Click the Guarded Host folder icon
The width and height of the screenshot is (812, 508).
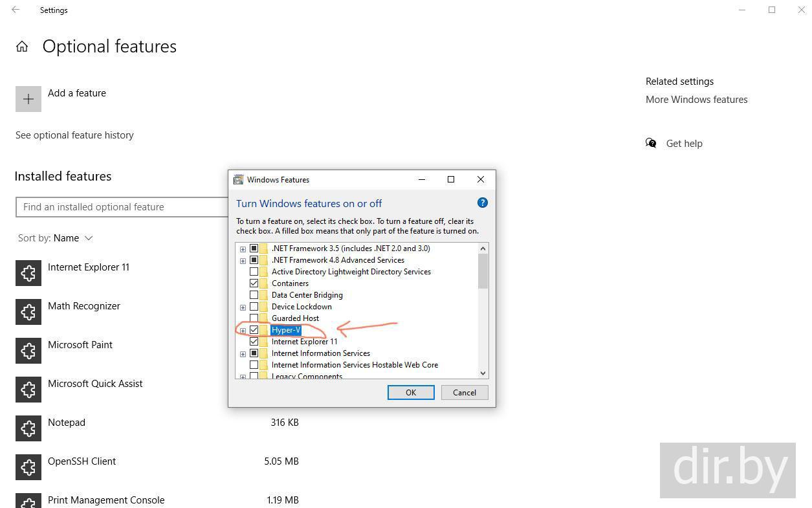[x=263, y=318]
